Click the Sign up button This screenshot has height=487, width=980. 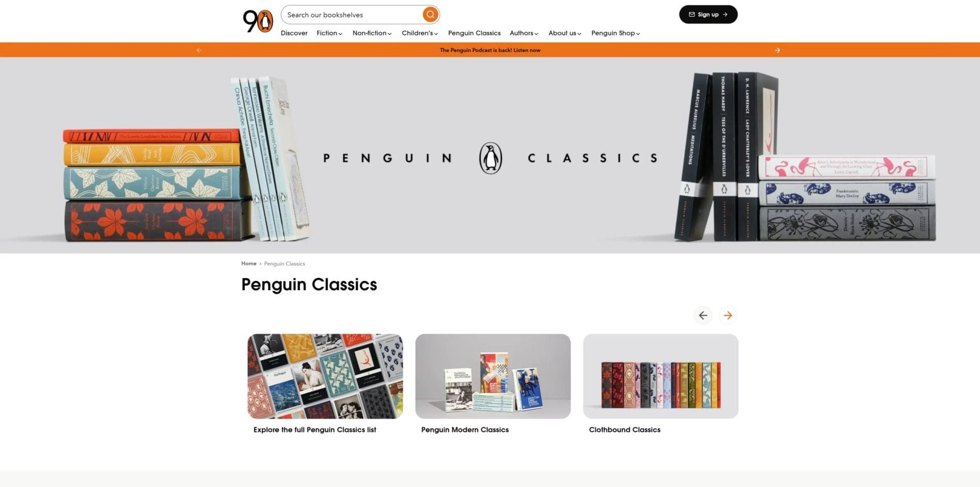click(x=708, y=14)
